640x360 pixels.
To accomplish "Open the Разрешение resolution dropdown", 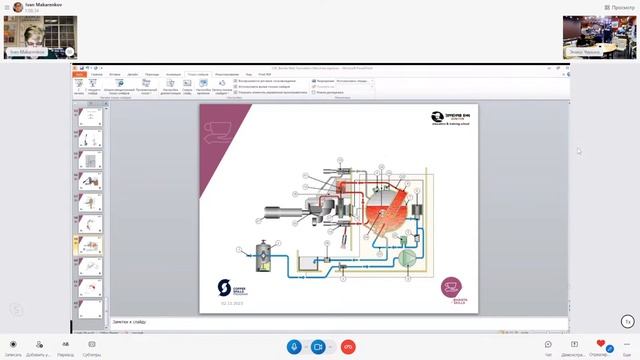I will click(354, 81).
